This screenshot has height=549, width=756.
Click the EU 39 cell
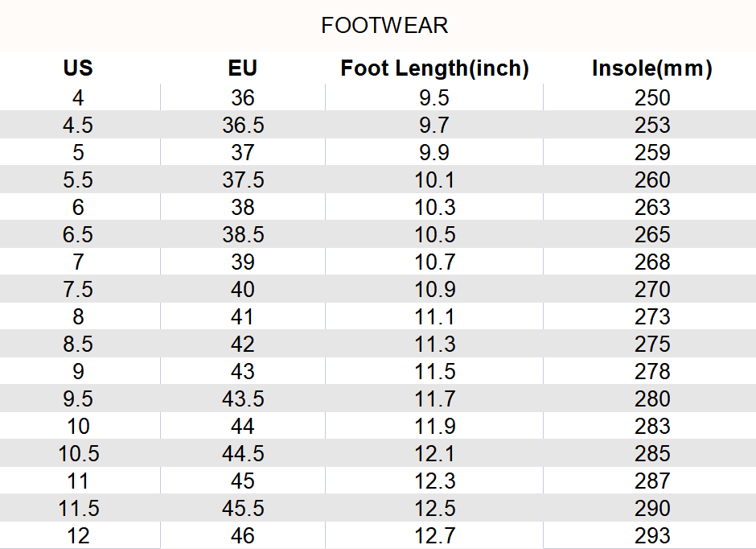[x=243, y=262]
